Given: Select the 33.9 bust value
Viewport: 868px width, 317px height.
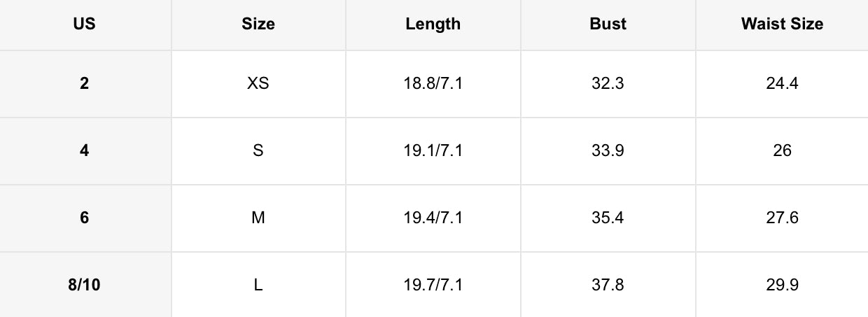Looking at the screenshot, I should (608, 151).
